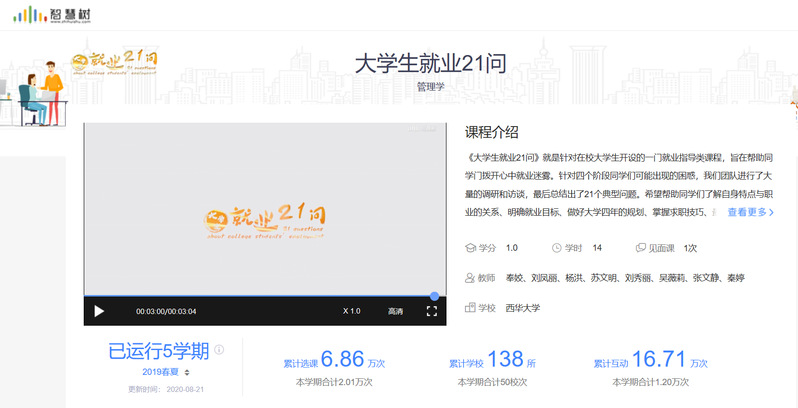The height and width of the screenshot is (408, 798).
Task: Open the 西华大学 school link
Action: 523,308
